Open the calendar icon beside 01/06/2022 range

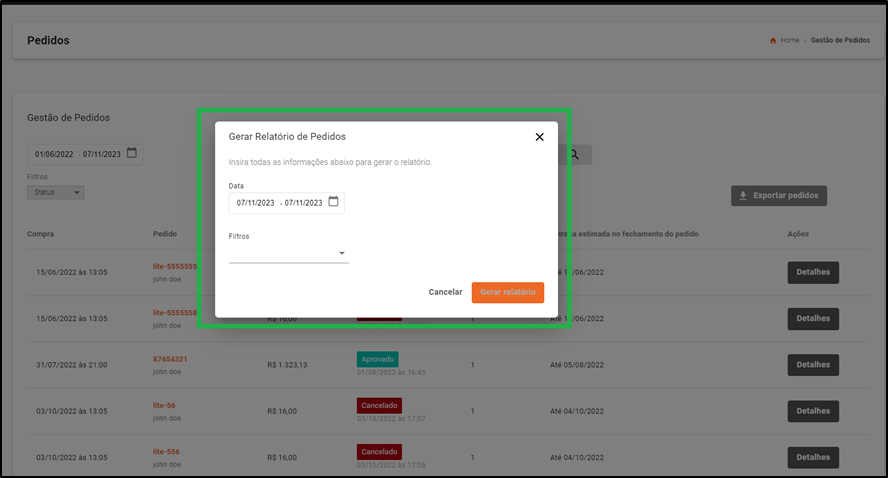point(132,153)
